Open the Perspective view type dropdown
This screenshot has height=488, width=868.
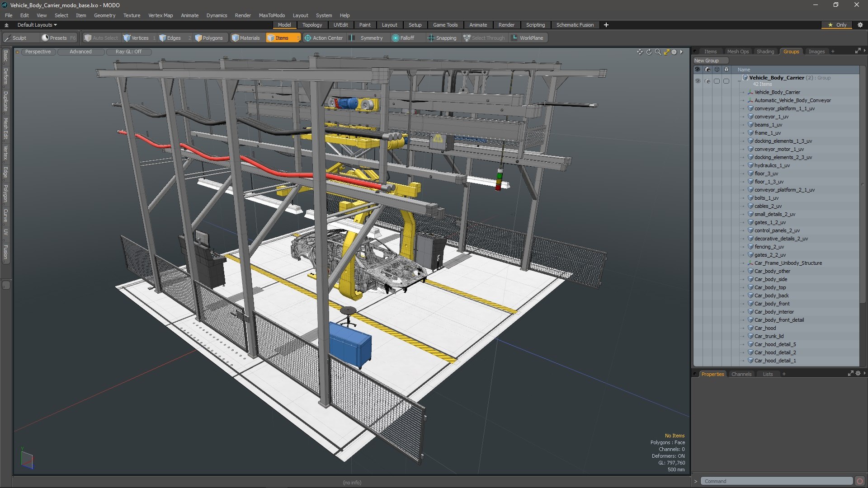38,52
